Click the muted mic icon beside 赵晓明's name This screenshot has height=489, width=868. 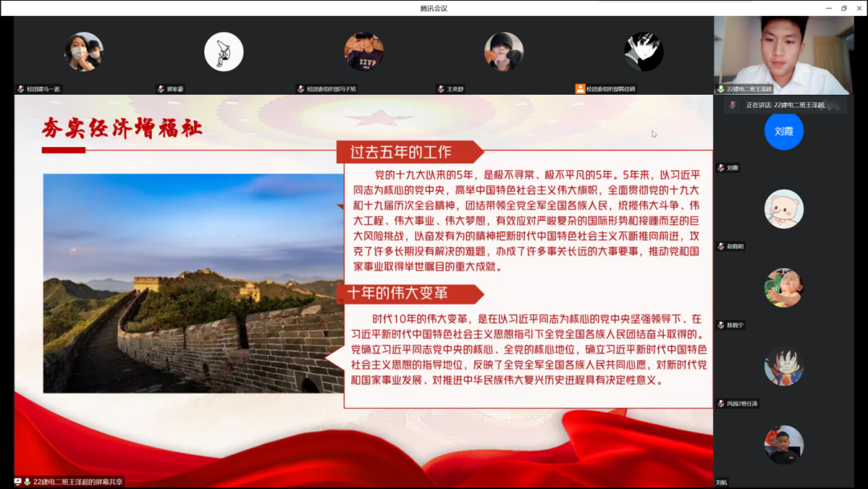[721, 247]
